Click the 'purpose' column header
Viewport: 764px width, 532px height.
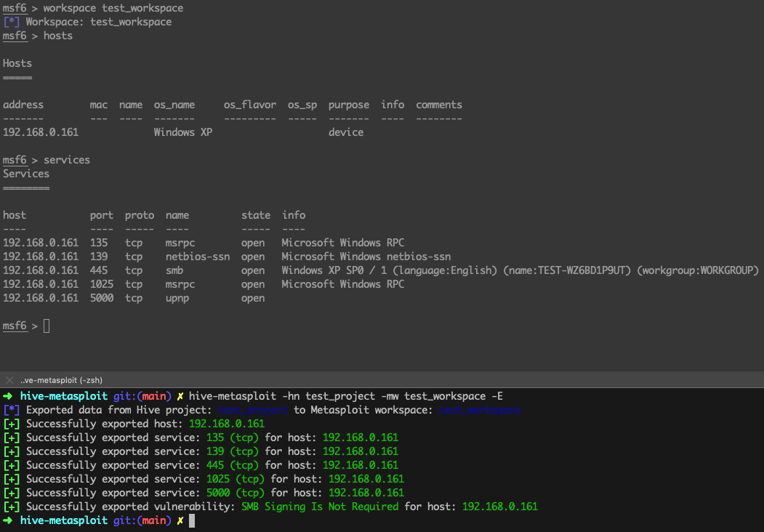click(x=349, y=105)
